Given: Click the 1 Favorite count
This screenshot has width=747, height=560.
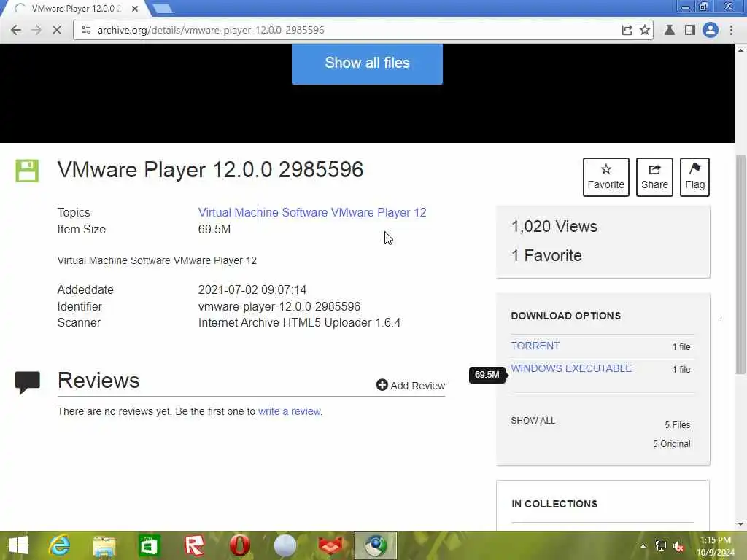Looking at the screenshot, I should 546,256.
